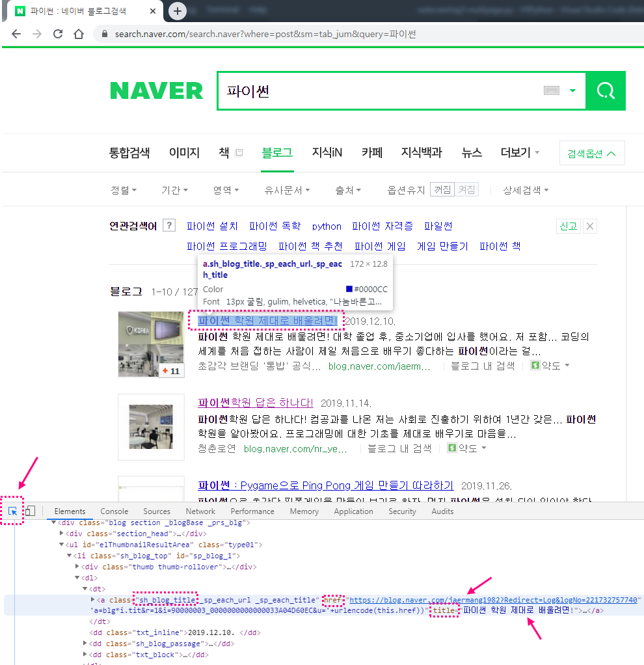
Task: Select the 이미지 tab
Action: pos(185,153)
